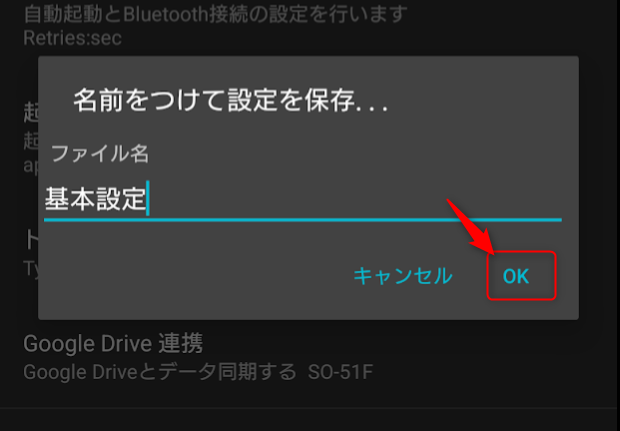The height and width of the screenshot is (431, 620).
Task: Place cursor at end of 基本設定 text
Action: point(147,198)
